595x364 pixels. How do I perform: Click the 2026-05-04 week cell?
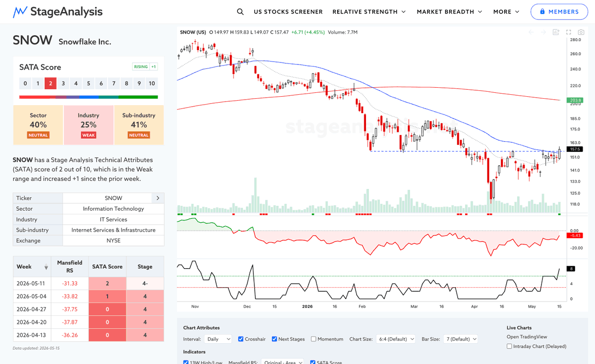tap(32, 296)
